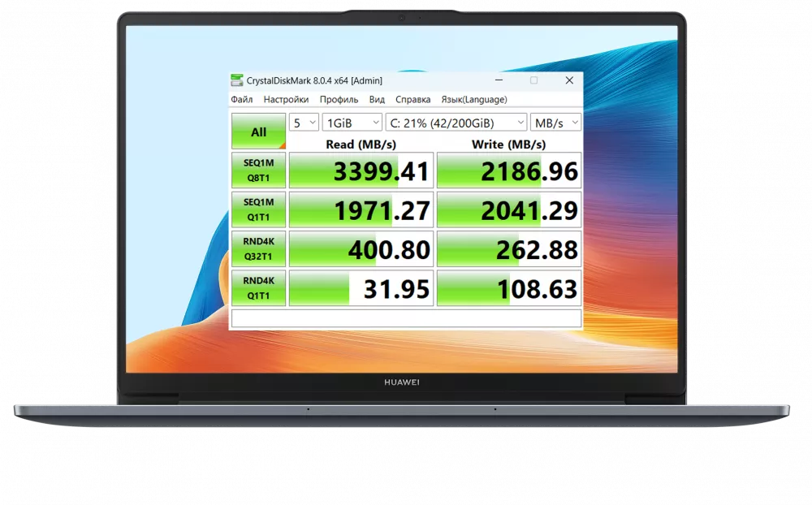This screenshot has width=812, height=505.
Task: Open the Профиль menu
Action: (339, 99)
